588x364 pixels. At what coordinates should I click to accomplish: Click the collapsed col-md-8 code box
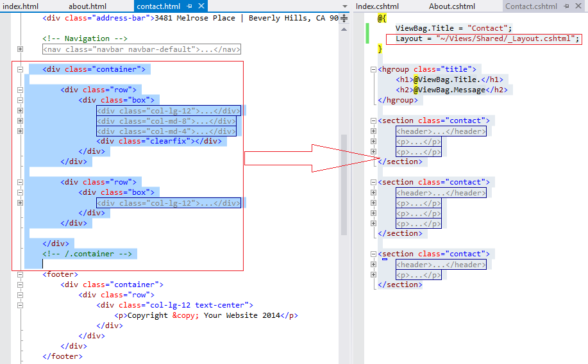pos(167,121)
